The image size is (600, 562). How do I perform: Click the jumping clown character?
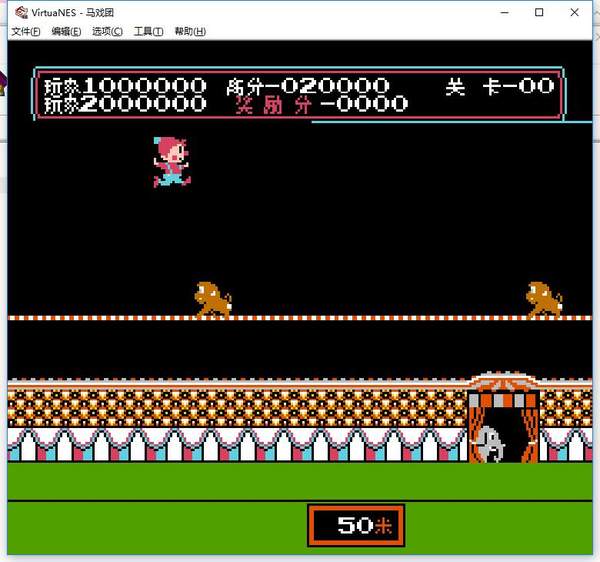coord(171,162)
